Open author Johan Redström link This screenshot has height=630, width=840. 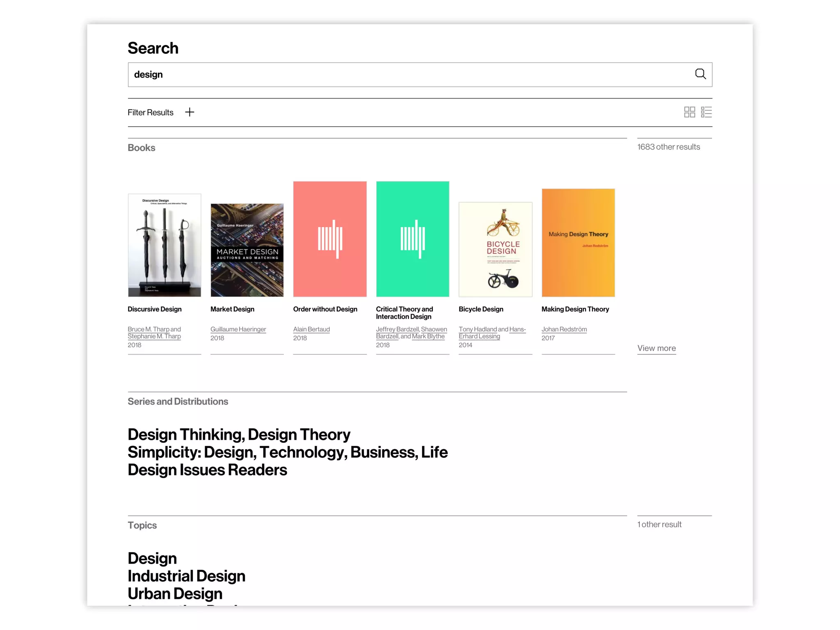pyautogui.click(x=564, y=329)
